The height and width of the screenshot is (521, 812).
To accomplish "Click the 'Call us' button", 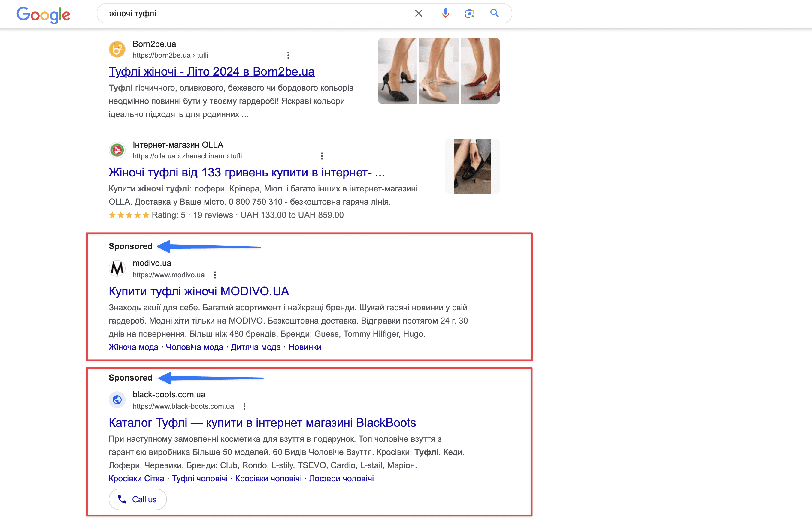I will click(x=138, y=499).
